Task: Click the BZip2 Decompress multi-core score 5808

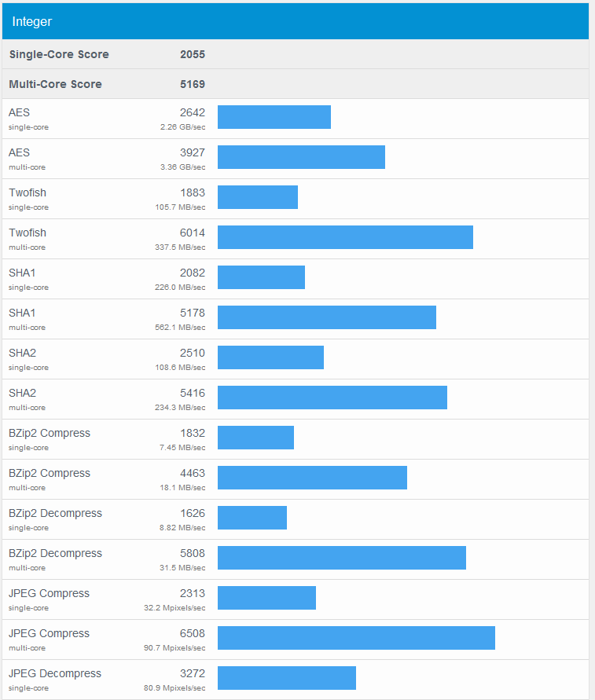Action: click(192, 553)
